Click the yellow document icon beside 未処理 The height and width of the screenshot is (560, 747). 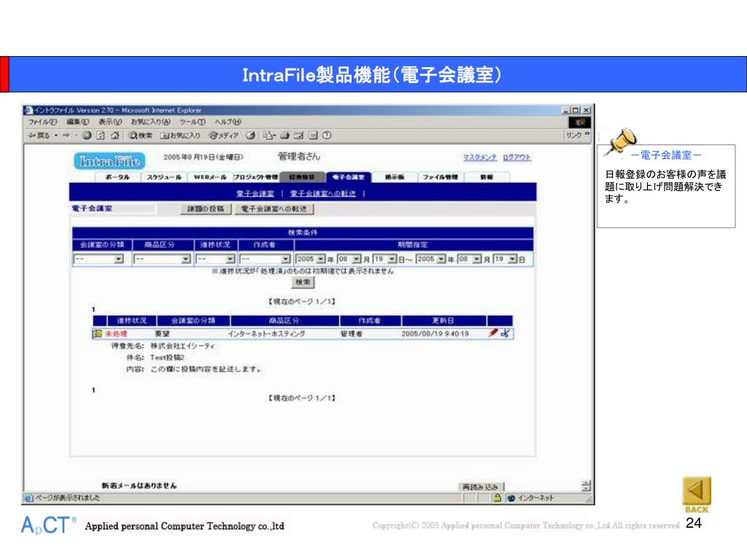98,333
